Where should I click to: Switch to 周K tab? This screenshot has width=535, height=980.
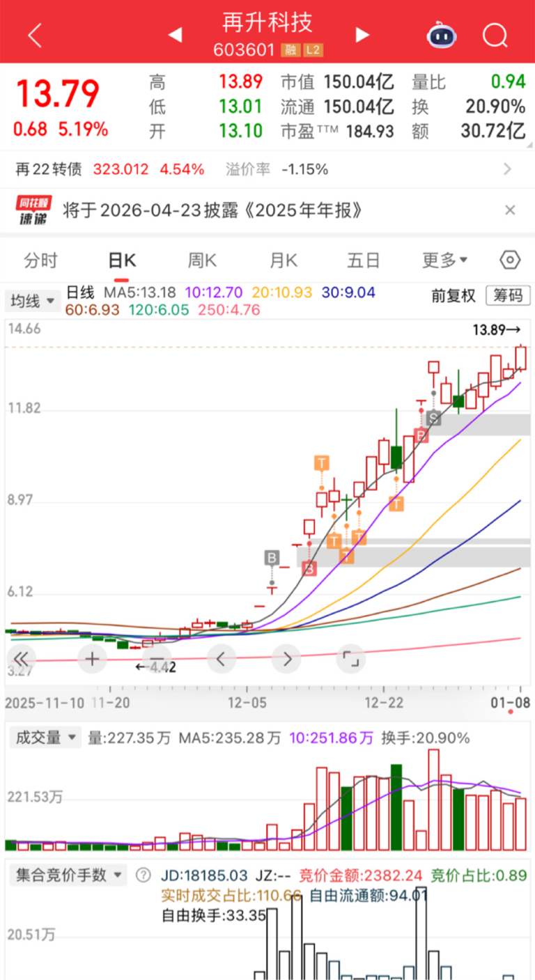pos(202,261)
